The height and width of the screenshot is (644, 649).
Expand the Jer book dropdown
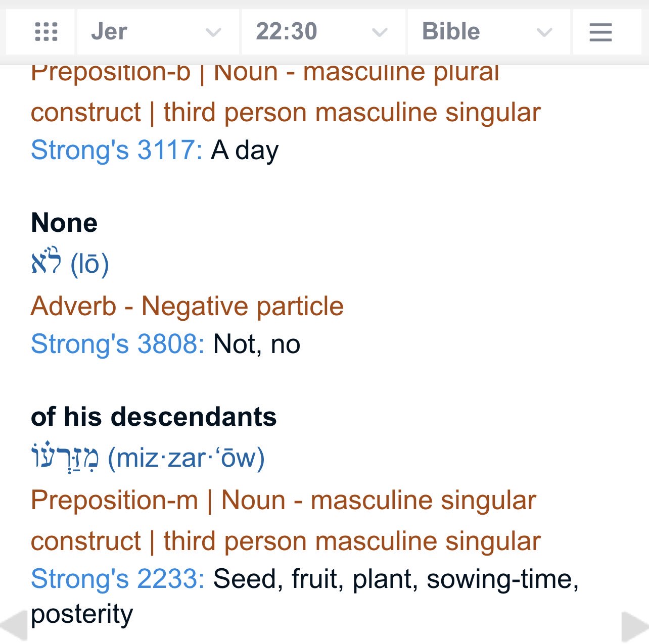coord(157,32)
